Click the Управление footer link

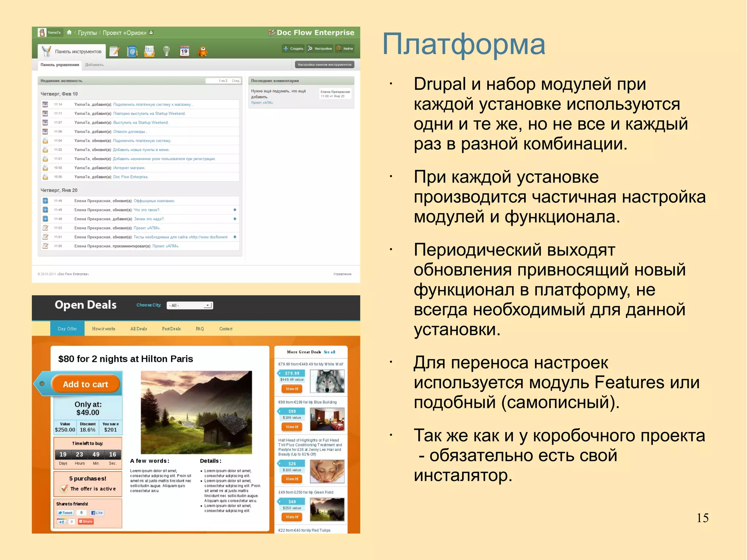(342, 274)
